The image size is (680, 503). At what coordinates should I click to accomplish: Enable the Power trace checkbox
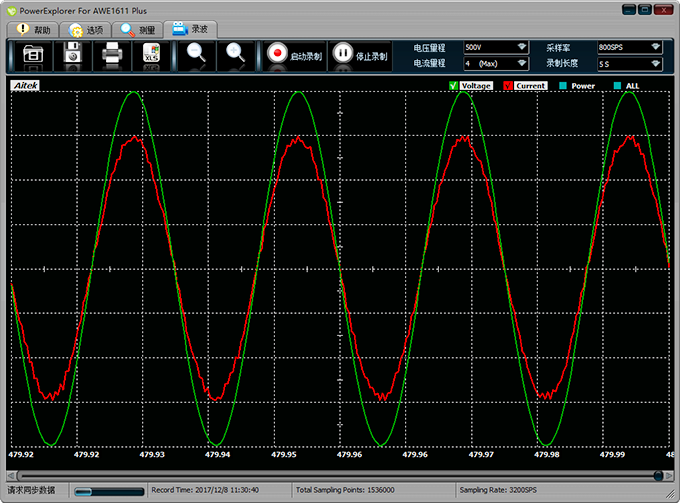[x=565, y=86]
